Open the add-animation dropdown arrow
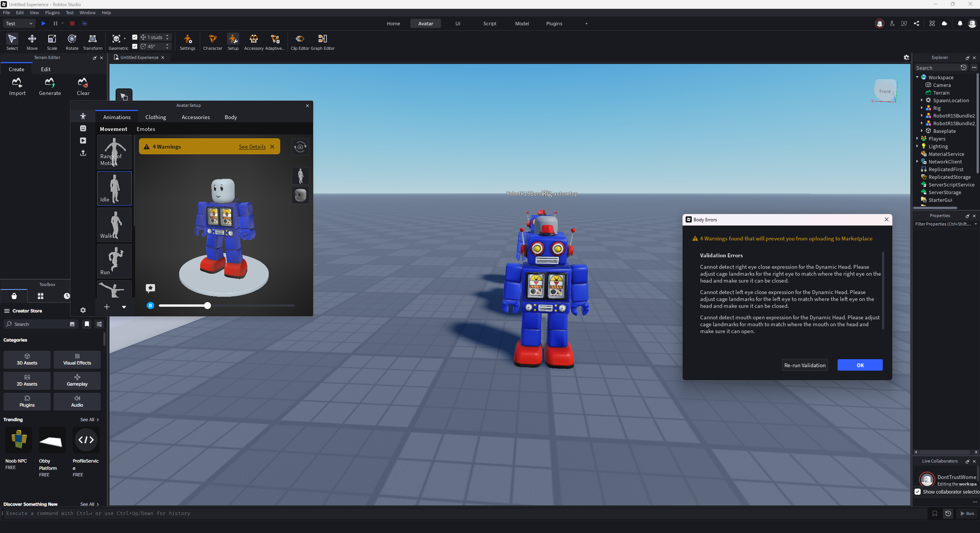Screen dimensions: 980x533 click(x=124, y=307)
